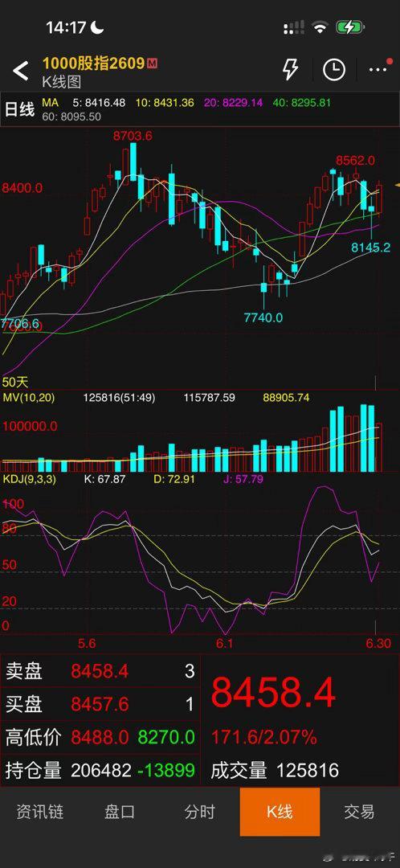The width and height of the screenshot is (400, 868).
Task: Tap the 7740.0 low label
Action: pyautogui.click(x=263, y=317)
